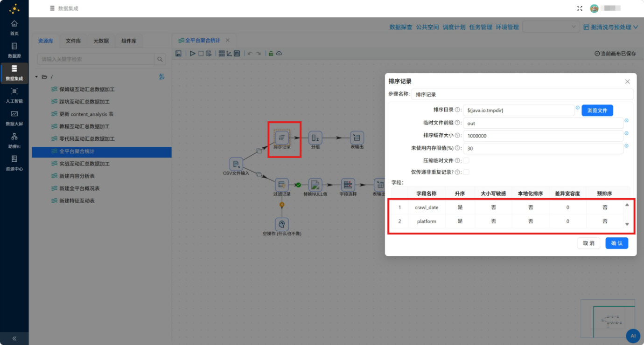Tick the 仅传递非重复记录 checkbox
Image resolution: width=644 pixels, height=345 pixels.
coord(466,172)
